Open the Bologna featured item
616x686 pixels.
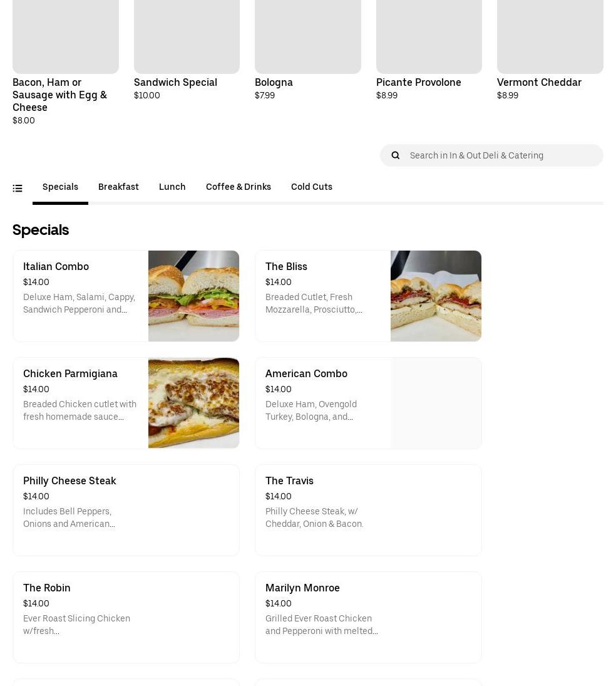coord(274,82)
